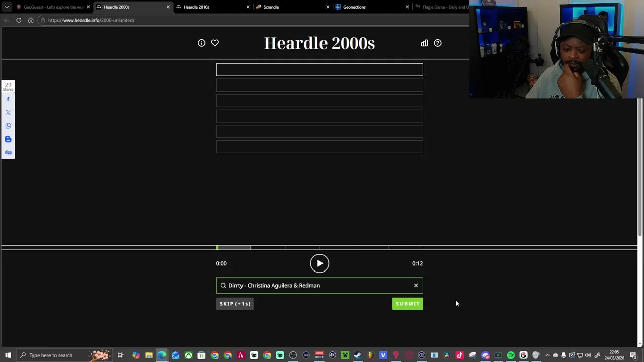Open the how-to-play question mark icon
Screen dimensions: 644x362
click(x=438, y=43)
